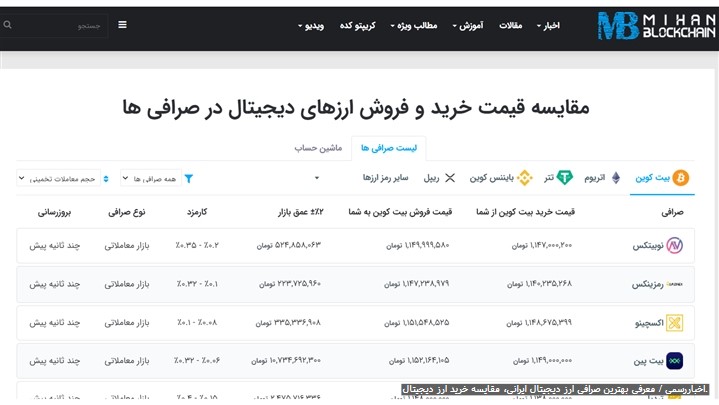Open همه صرافی ها dropdown
The width and height of the screenshot is (719, 405).
tap(150, 178)
